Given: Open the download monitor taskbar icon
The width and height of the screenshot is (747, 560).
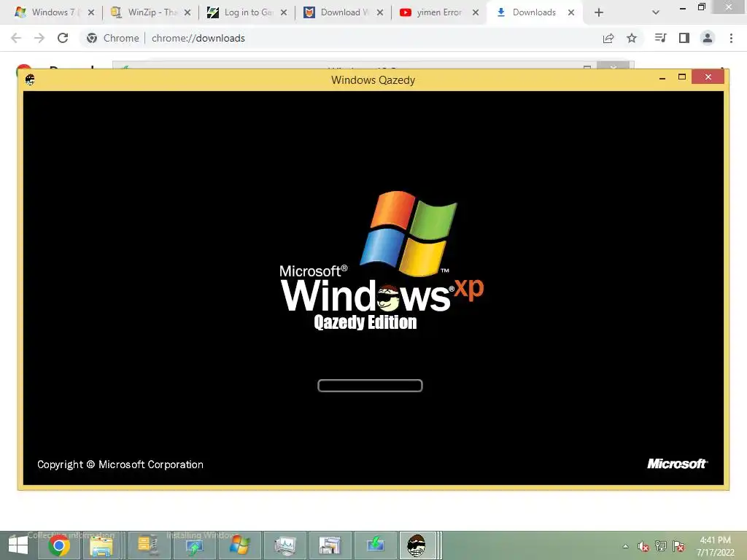Looking at the screenshot, I should click(376, 545).
